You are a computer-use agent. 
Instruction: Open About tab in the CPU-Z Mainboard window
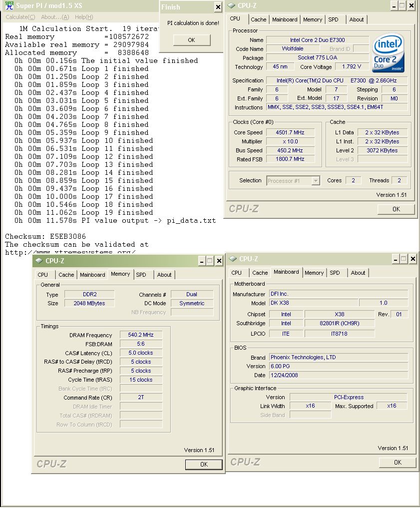click(x=358, y=273)
